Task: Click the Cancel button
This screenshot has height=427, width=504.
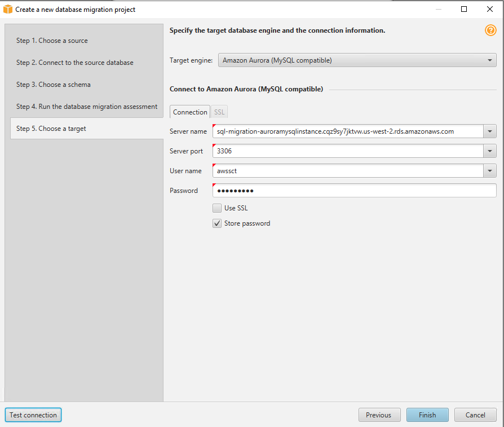Action: (475, 415)
